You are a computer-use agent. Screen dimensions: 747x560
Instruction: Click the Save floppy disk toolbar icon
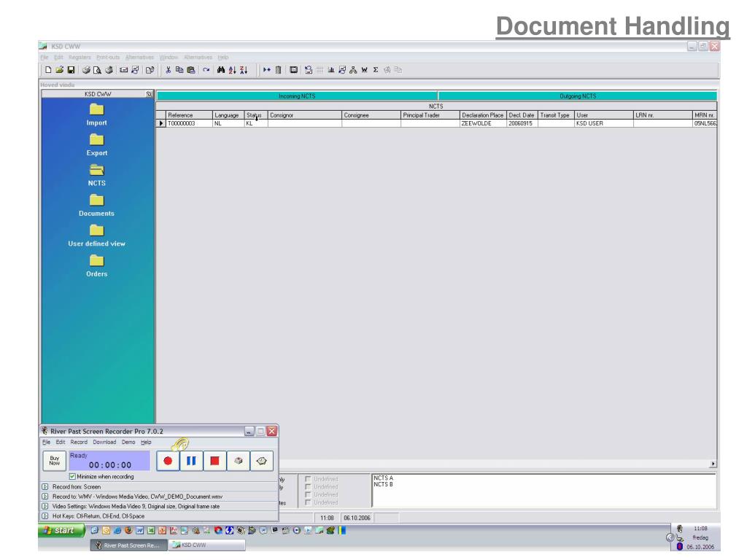coord(71,70)
